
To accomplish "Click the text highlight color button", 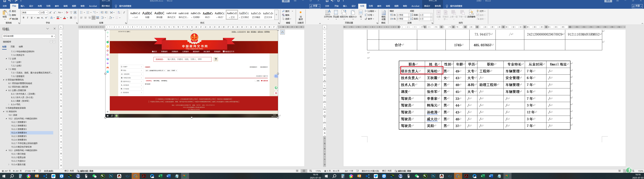I will coord(58,18).
